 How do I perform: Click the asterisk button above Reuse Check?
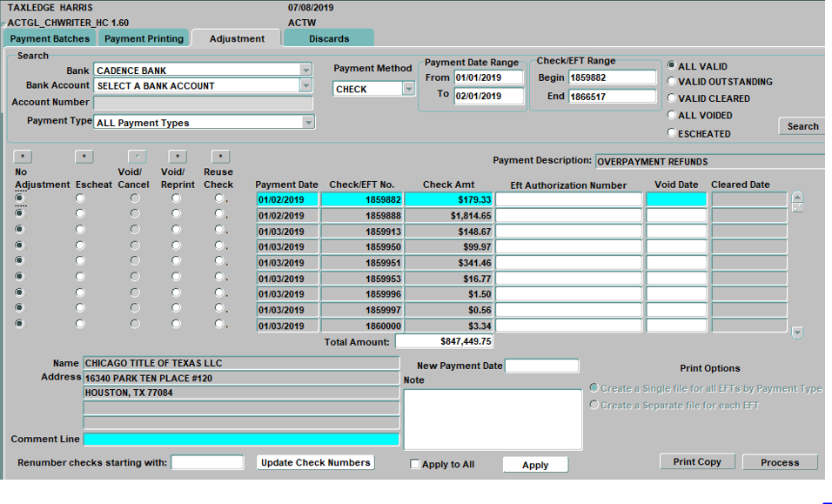click(x=221, y=157)
